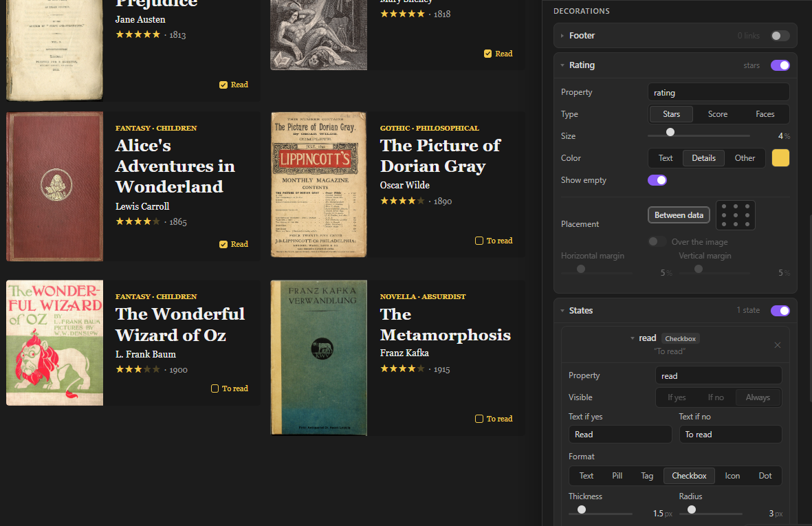The width and height of the screenshot is (812, 526).
Task: Edit the Rating Property field
Action: pyautogui.click(x=718, y=93)
